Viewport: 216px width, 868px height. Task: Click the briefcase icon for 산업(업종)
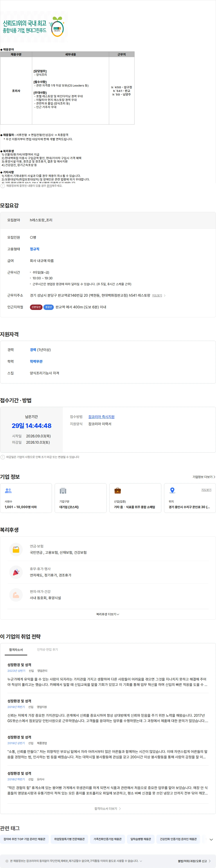click(x=118, y=491)
